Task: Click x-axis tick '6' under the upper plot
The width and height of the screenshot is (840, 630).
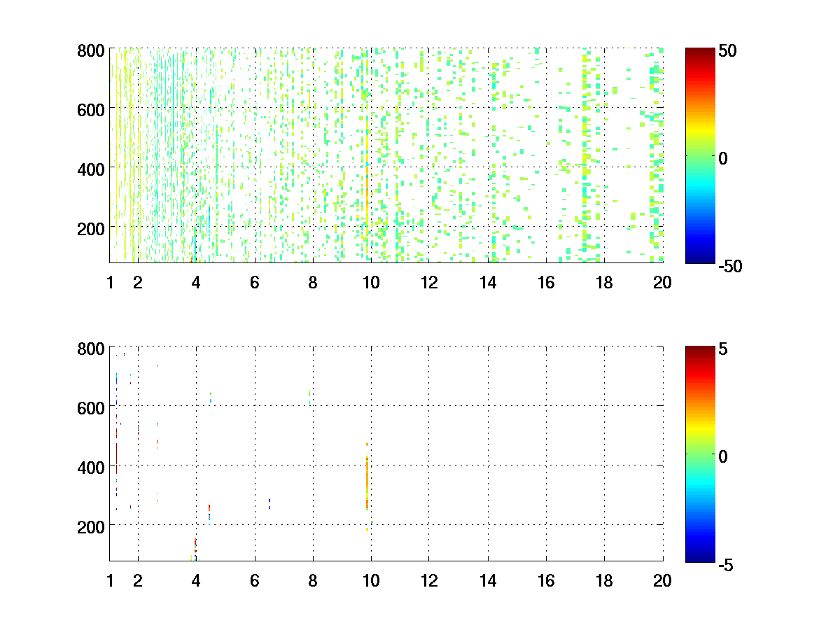Action: [255, 283]
